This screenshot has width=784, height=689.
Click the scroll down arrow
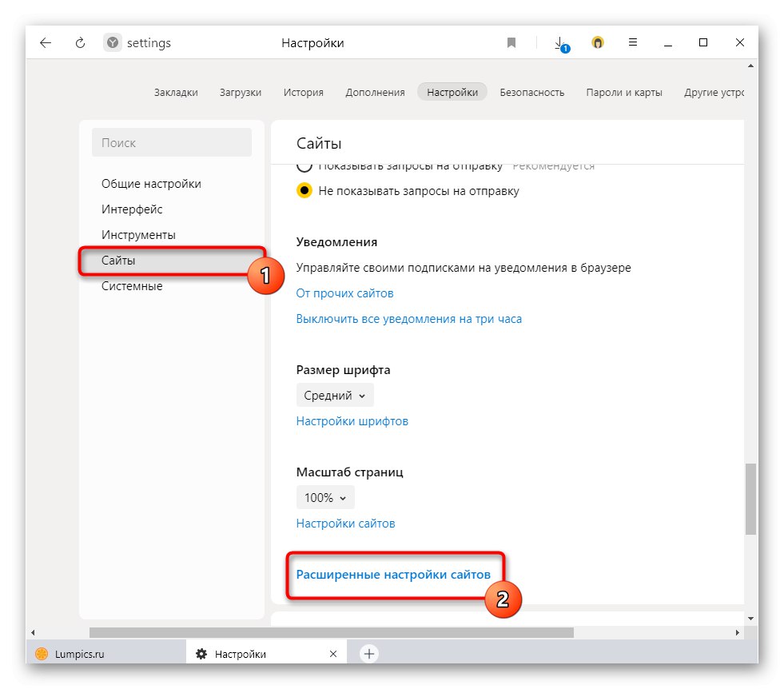(750, 619)
